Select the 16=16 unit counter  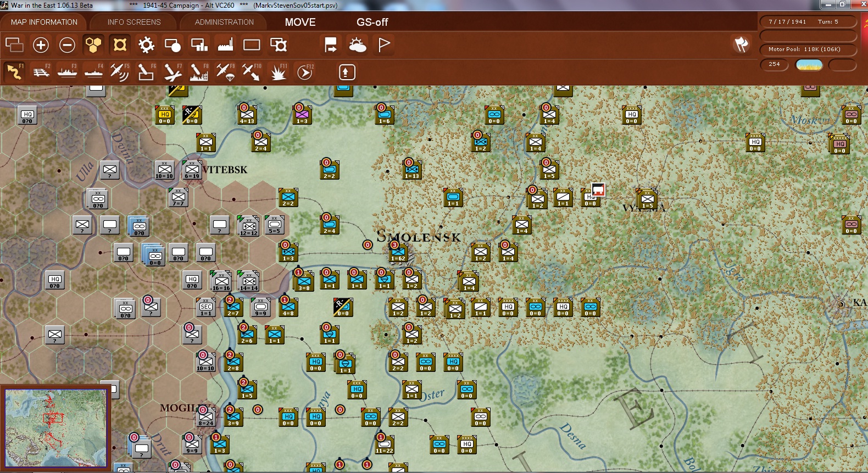click(221, 281)
